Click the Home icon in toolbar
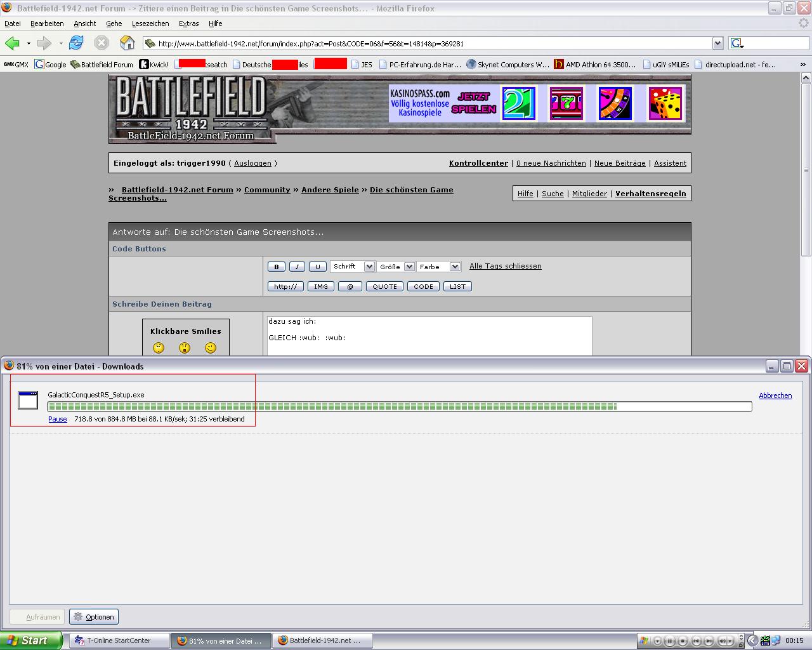 click(x=128, y=43)
